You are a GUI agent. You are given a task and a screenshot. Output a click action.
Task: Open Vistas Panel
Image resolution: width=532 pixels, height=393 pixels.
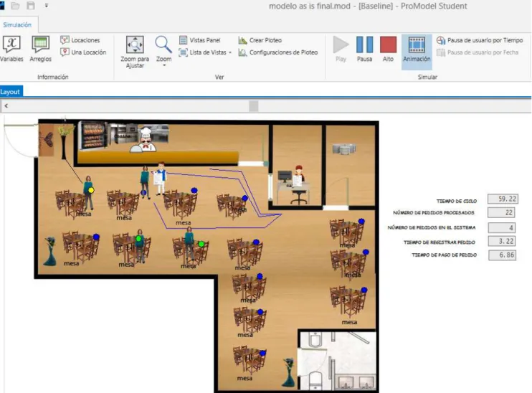pyautogui.click(x=200, y=40)
